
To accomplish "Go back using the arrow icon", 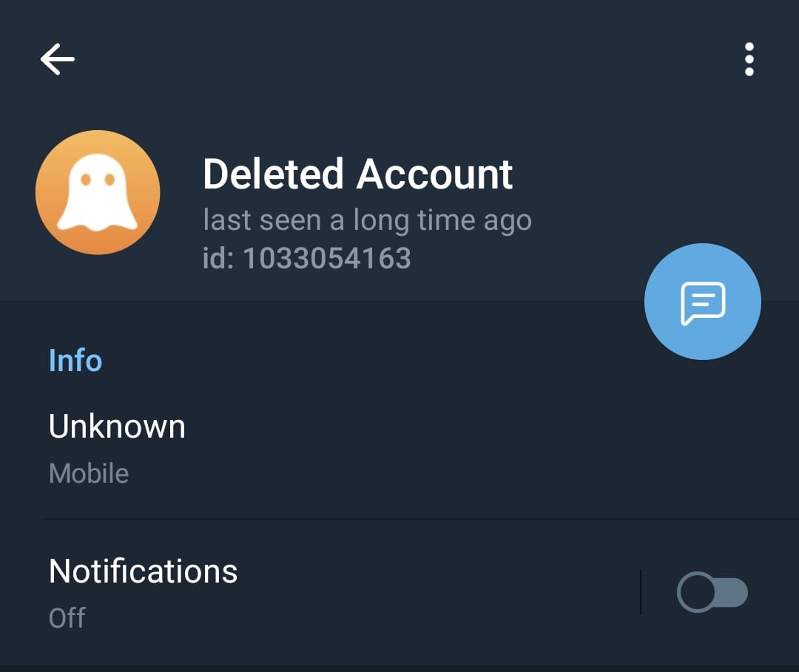I will (57, 59).
